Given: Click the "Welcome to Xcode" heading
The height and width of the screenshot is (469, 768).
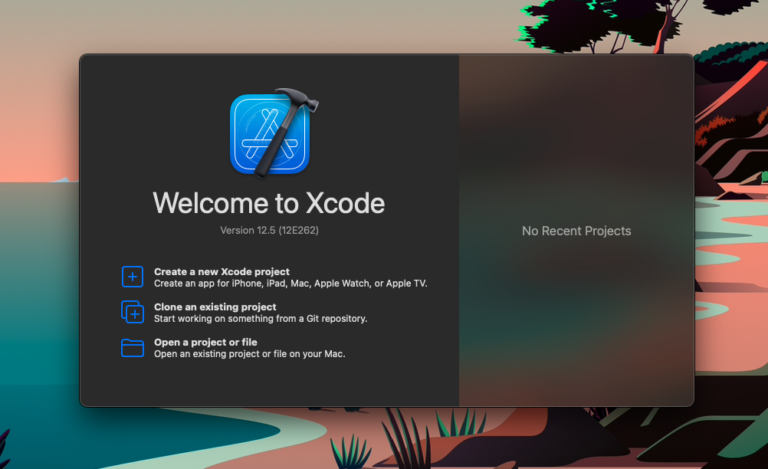Looking at the screenshot, I should (x=269, y=203).
